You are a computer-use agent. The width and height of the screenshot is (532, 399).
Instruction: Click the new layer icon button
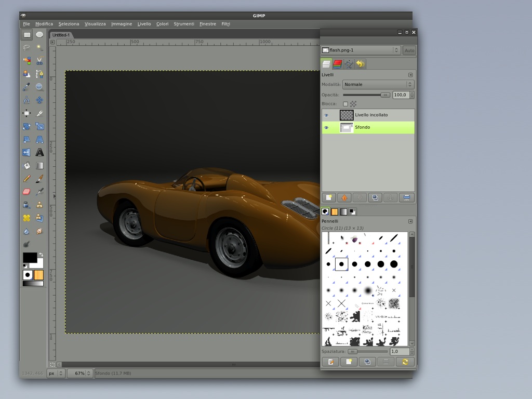[x=328, y=197]
